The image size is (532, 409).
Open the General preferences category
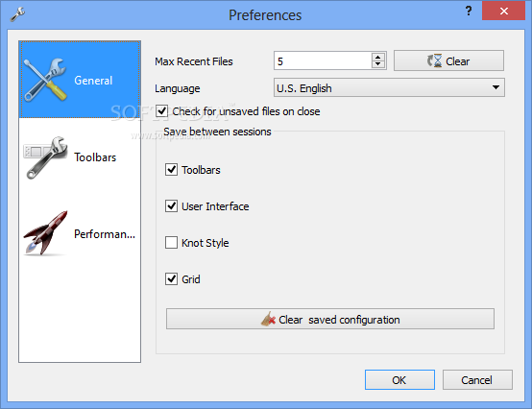coord(80,80)
